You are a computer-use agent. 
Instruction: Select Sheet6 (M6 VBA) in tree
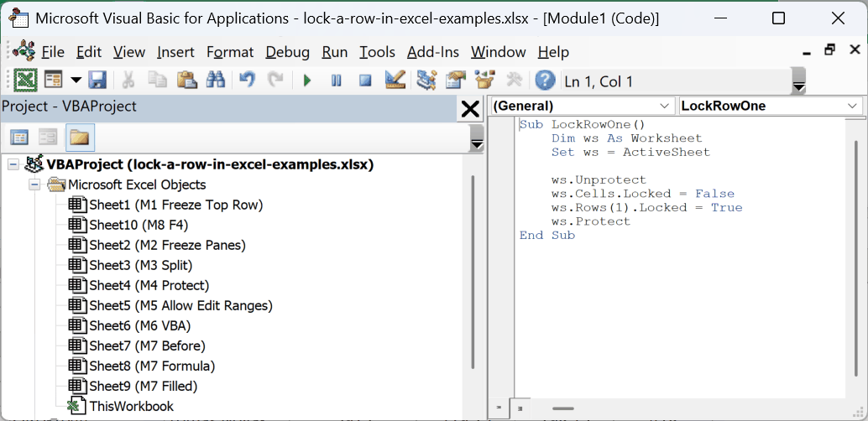tap(139, 325)
